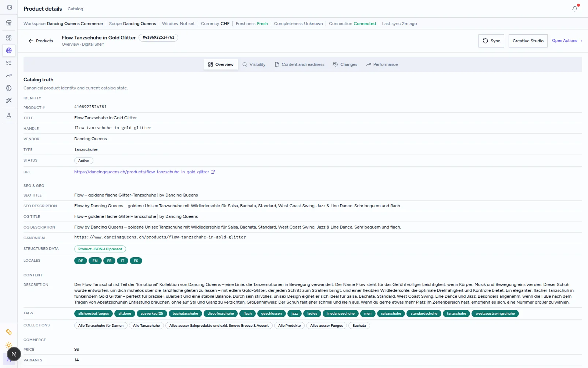Open the Content and readiness tab

coord(300,64)
